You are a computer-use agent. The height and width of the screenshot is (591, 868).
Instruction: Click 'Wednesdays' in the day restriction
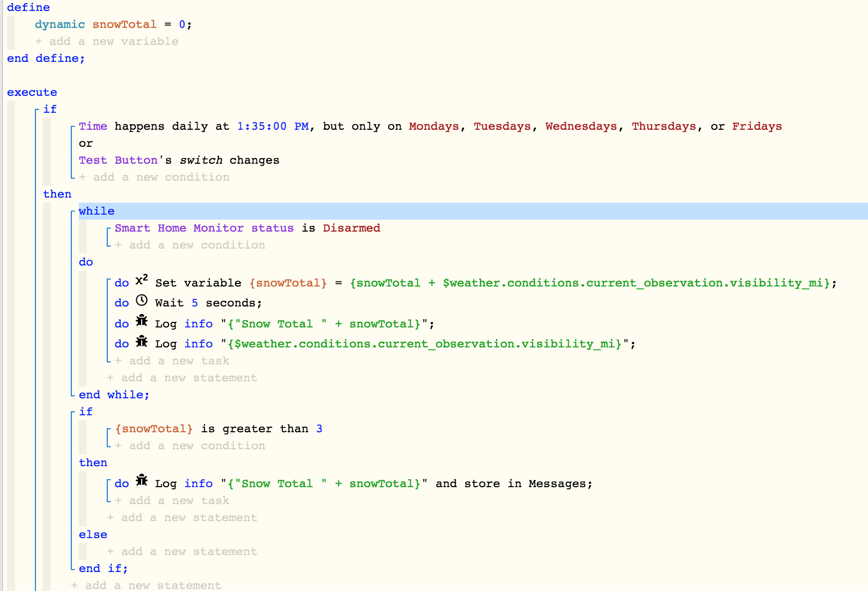pos(581,126)
